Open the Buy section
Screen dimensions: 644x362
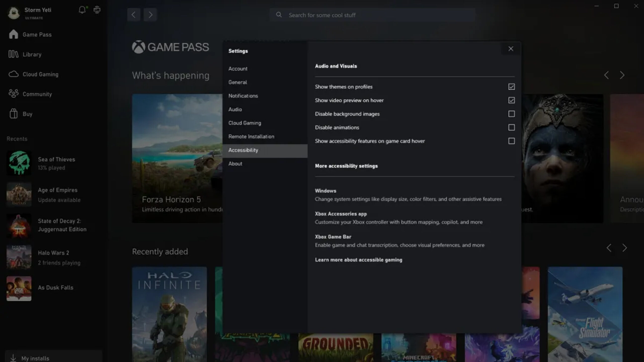coord(27,114)
